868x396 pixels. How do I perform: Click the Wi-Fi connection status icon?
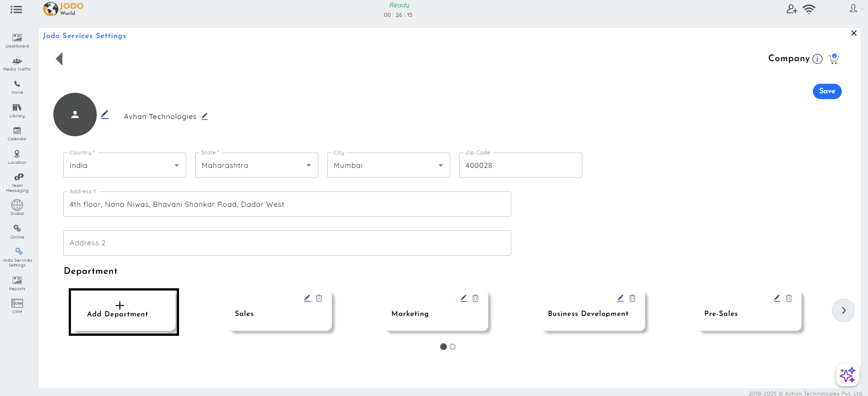pyautogui.click(x=809, y=9)
